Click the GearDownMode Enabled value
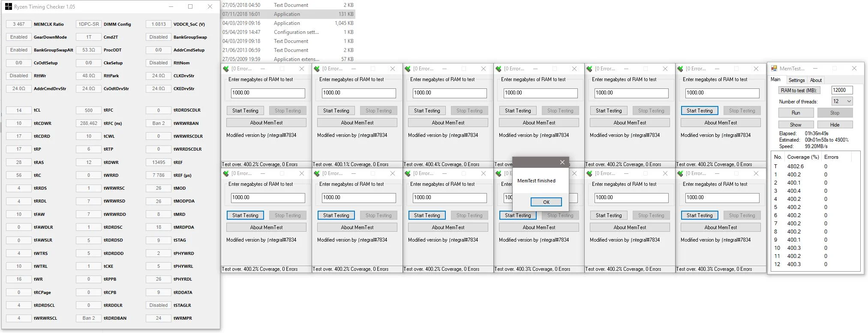Screen dimensions: 868x333 (x=19, y=37)
